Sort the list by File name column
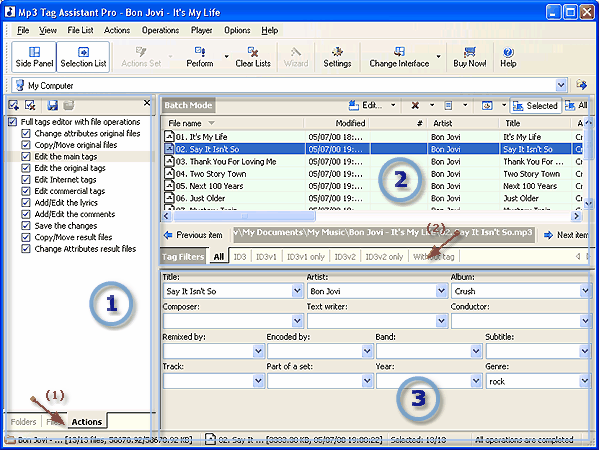This screenshot has height=450, width=600. tap(234, 123)
